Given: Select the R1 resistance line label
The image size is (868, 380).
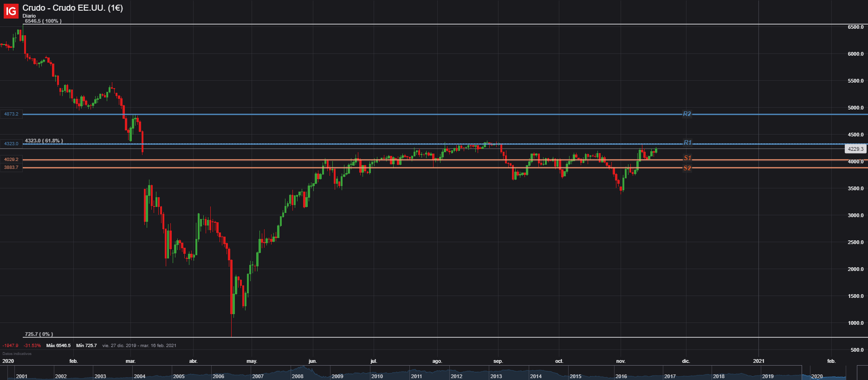Looking at the screenshot, I should tap(687, 143).
